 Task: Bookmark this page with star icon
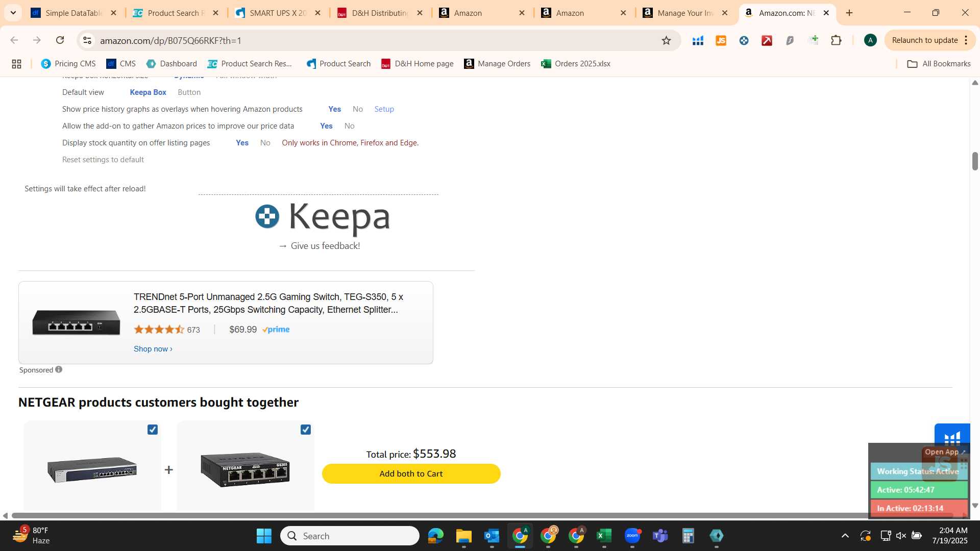666,40
